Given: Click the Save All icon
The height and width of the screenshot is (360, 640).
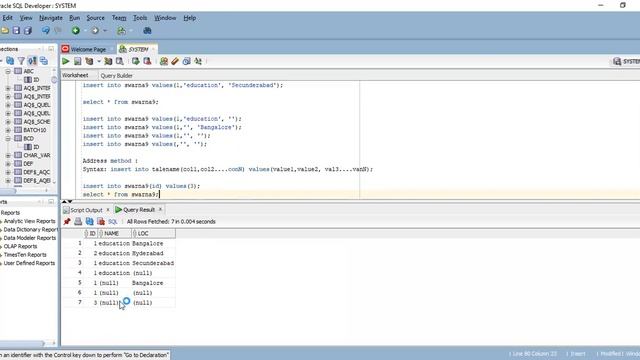Looking at the screenshot, I should click(x=28, y=31).
